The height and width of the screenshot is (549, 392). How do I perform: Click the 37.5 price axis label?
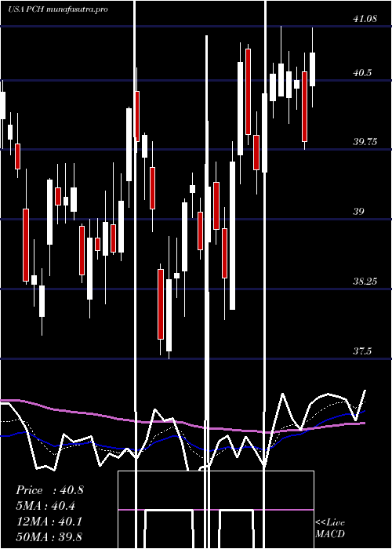coord(362,351)
